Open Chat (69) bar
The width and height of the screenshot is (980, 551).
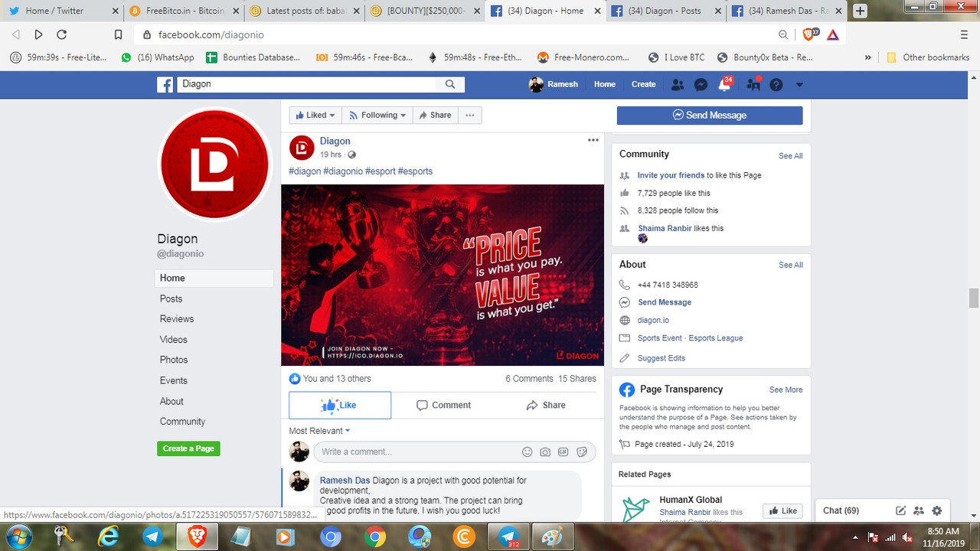tap(841, 510)
